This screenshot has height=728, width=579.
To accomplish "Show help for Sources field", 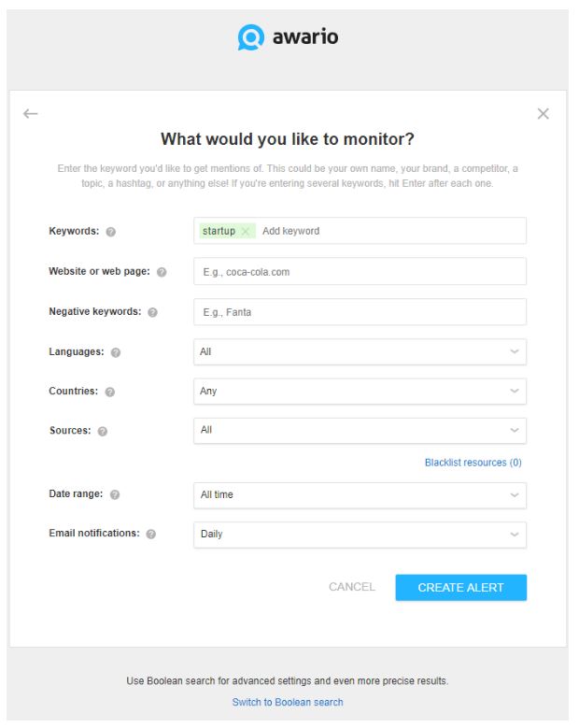I will (x=103, y=431).
